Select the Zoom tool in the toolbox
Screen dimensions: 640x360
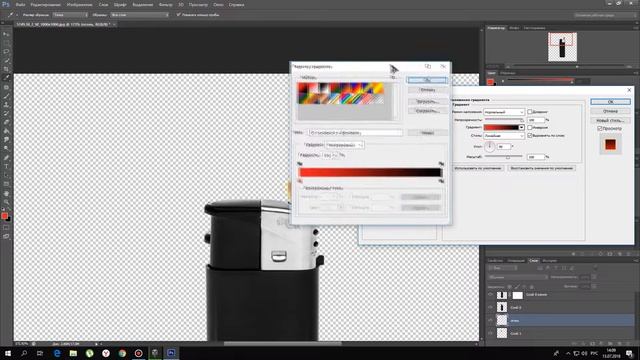(x=6, y=202)
